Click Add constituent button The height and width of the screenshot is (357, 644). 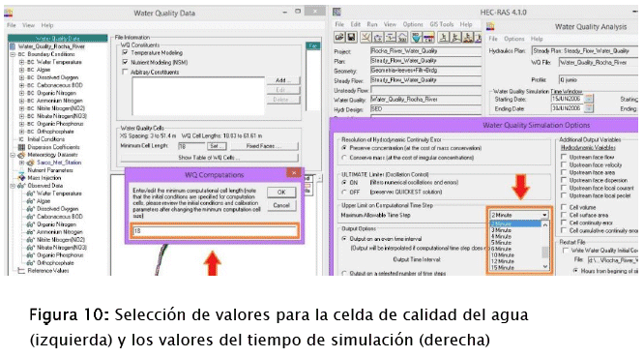pos(283,80)
